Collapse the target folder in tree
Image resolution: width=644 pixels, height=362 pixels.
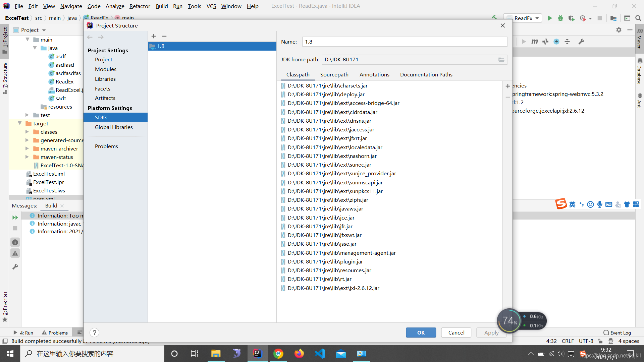coord(20,123)
